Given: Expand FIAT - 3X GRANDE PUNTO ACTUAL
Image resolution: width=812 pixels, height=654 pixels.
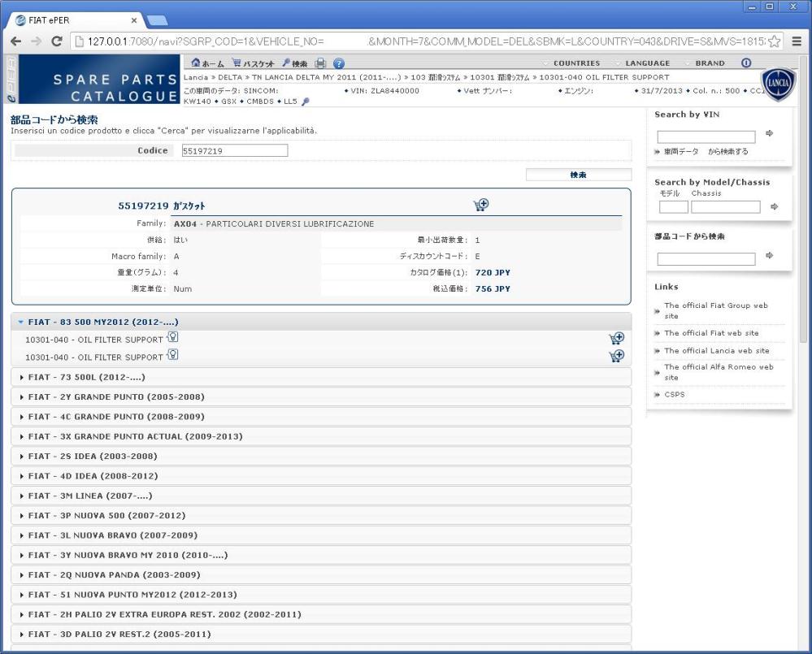Looking at the screenshot, I should [321, 436].
